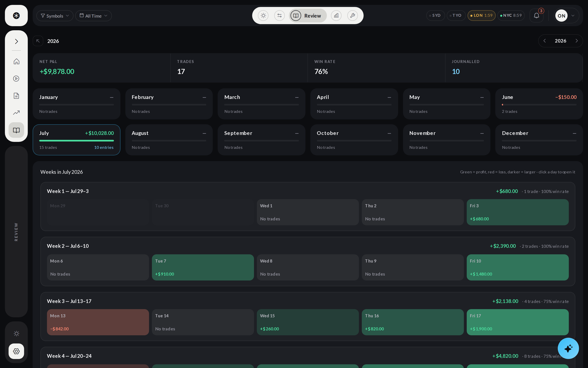Select the June month card
The width and height of the screenshot is (588, 368).
point(539,104)
